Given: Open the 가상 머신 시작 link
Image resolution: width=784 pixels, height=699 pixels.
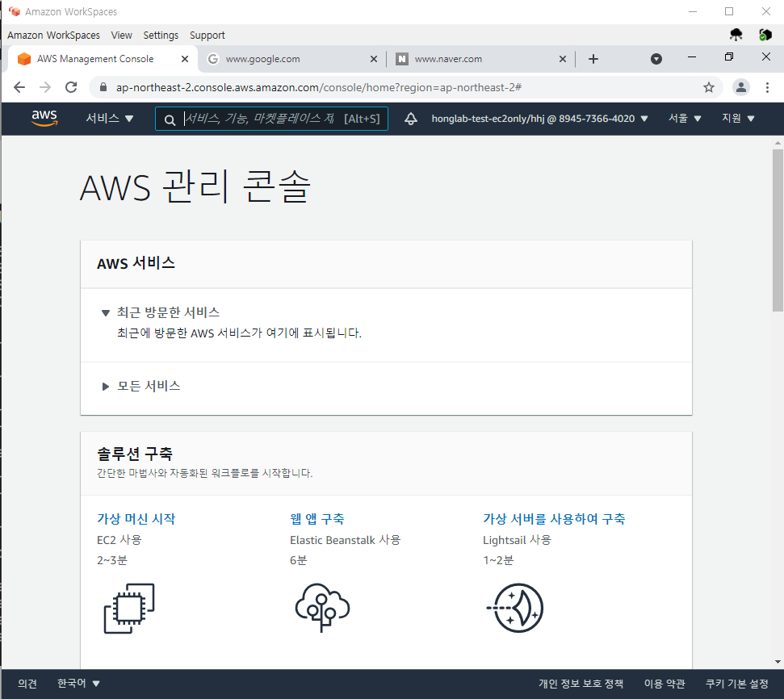Looking at the screenshot, I should point(136,518).
